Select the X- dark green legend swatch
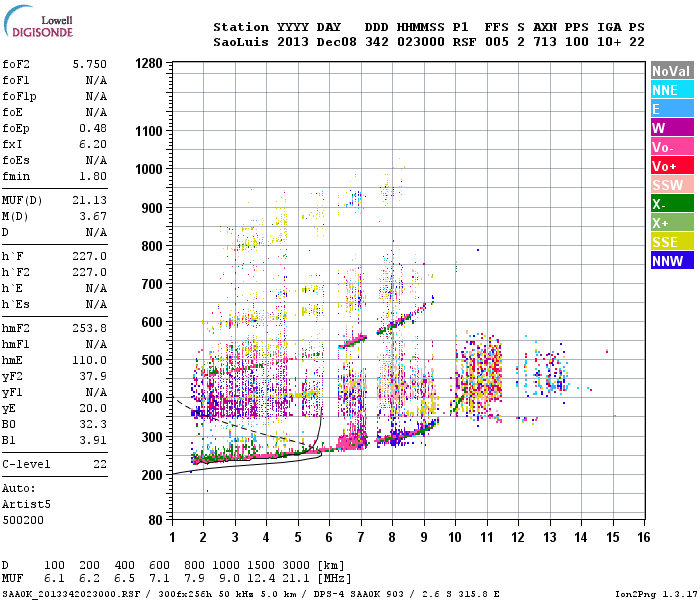The width and height of the screenshot is (700, 600). pyautogui.click(x=672, y=204)
